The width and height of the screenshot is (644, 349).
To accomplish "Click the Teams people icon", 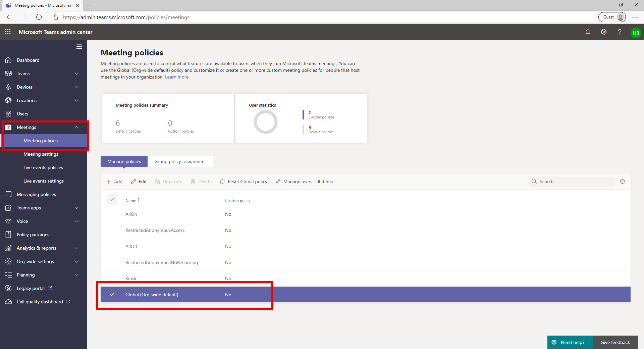I will (8, 73).
